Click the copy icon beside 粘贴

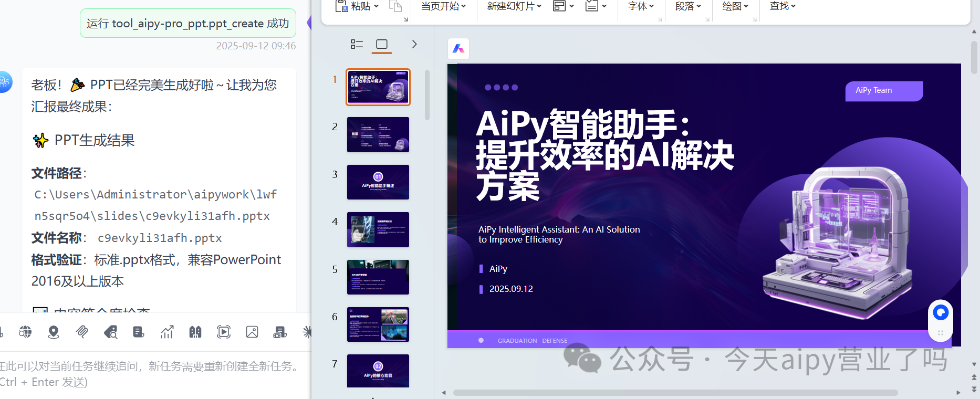tap(395, 6)
